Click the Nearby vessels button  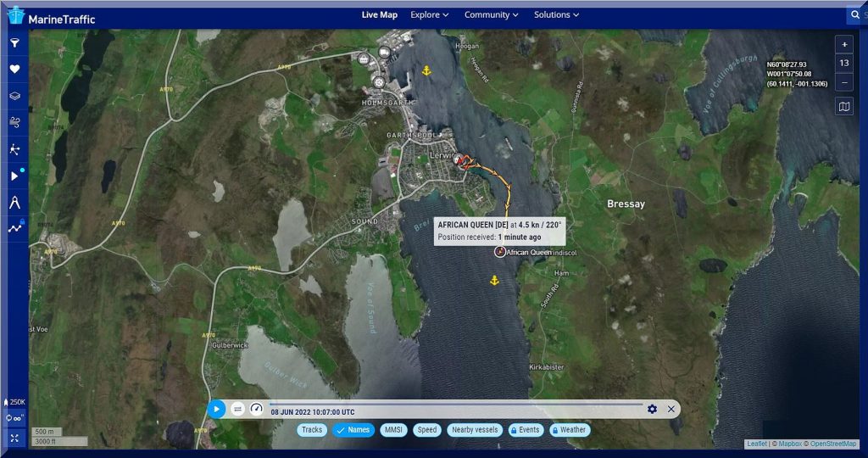click(474, 430)
